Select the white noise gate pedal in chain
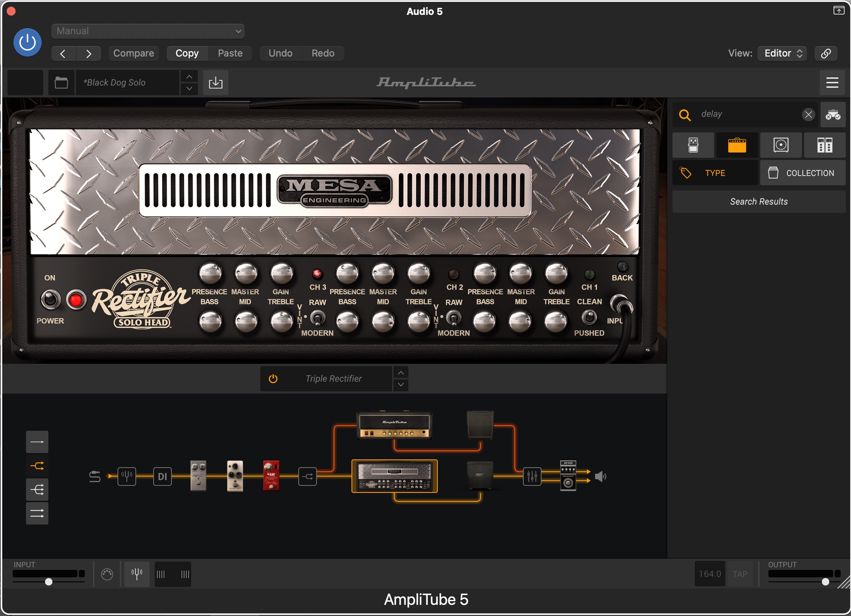Image resolution: width=851 pixels, height=616 pixels. 235,476
